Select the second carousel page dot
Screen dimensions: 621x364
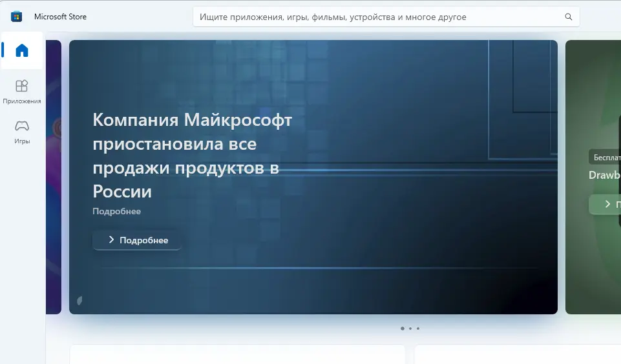[x=410, y=329]
